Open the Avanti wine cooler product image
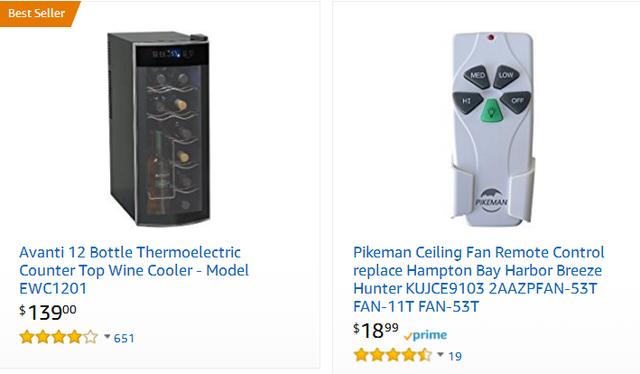640x374 pixels. coord(158,129)
